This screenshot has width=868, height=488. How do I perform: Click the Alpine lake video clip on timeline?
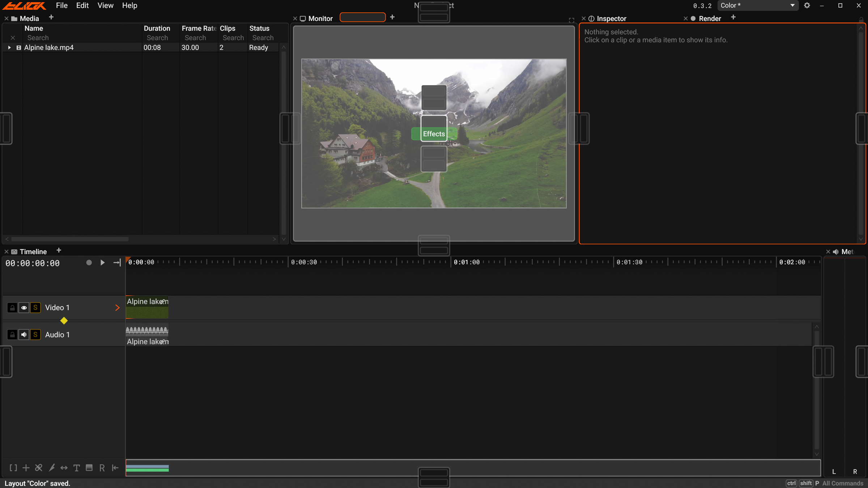[x=147, y=307]
